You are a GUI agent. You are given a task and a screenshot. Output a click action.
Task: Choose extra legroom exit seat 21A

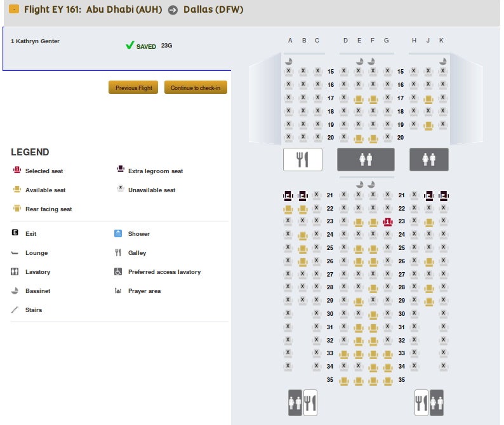[288, 195]
